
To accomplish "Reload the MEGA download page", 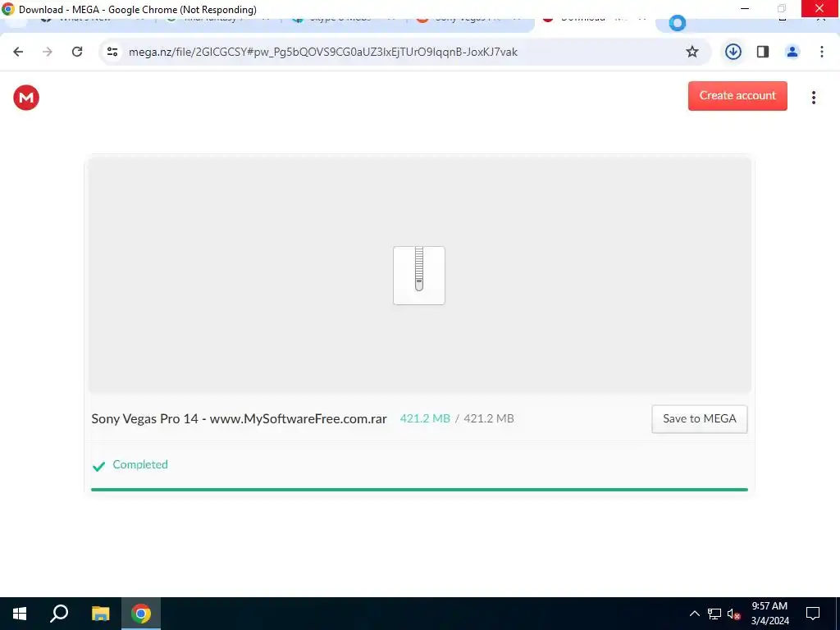I will pyautogui.click(x=77, y=52).
